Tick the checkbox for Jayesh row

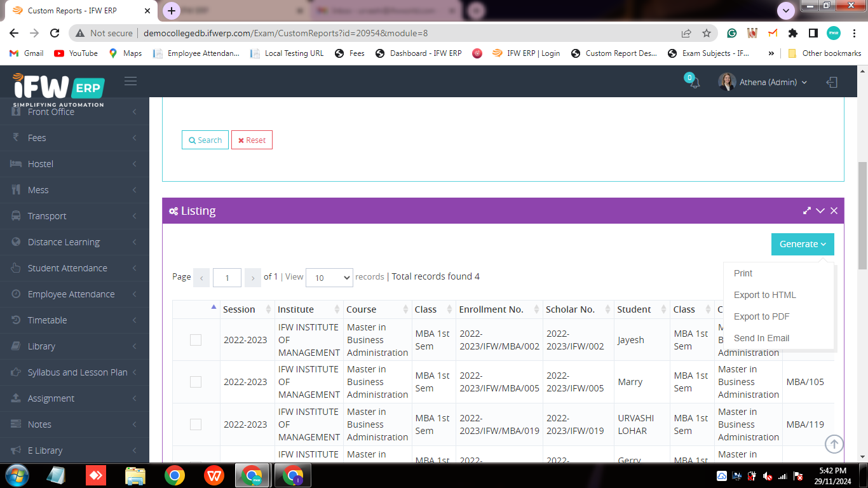[196, 340]
